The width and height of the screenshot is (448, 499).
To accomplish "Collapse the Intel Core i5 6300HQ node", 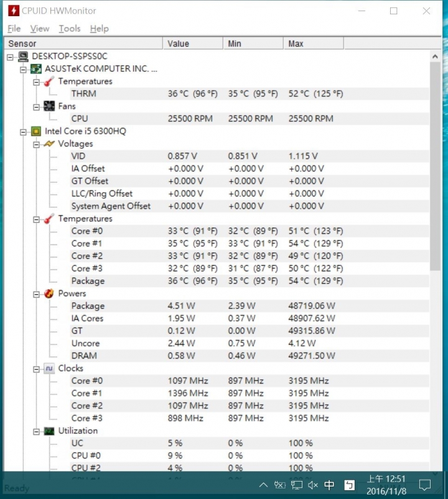I will point(23,132).
